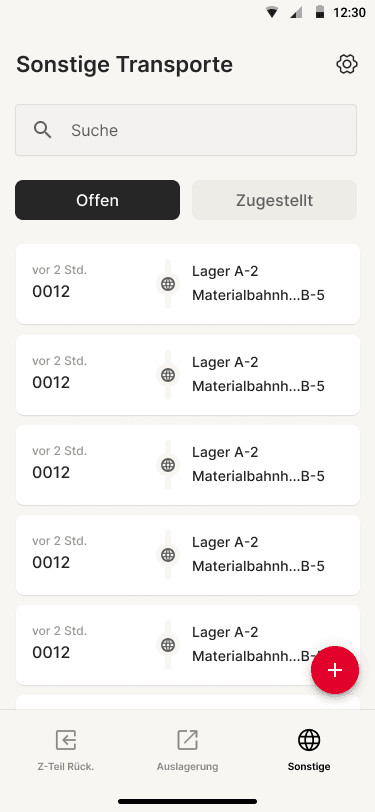
Task: Tap globe icon on fifth transport card
Action: coord(168,645)
